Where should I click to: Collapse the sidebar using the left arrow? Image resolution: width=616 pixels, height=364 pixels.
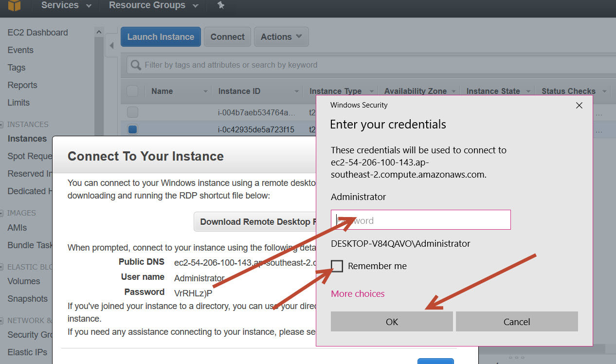[x=111, y=46]
